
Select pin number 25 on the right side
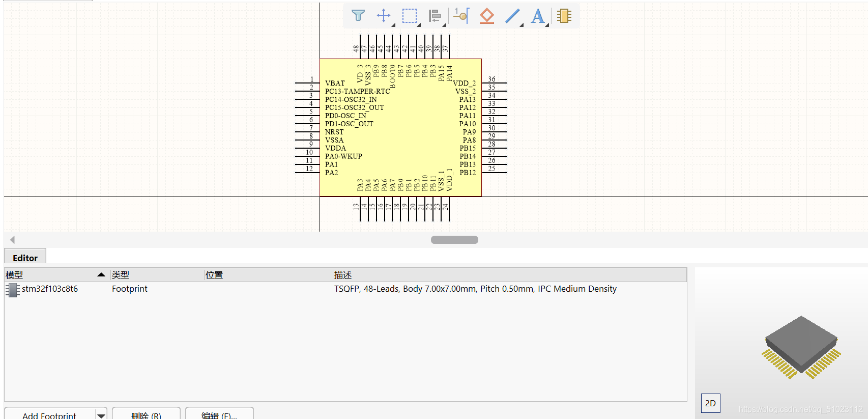[x=491, y=169]
